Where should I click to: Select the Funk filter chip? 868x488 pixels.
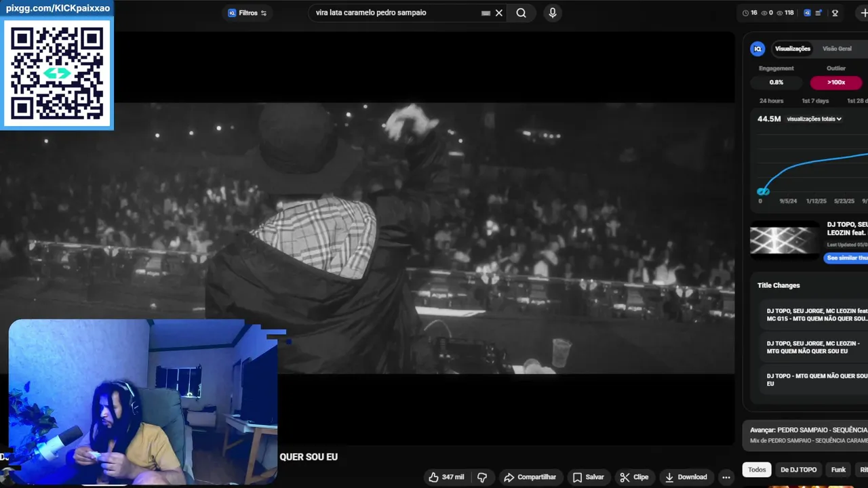839,470
